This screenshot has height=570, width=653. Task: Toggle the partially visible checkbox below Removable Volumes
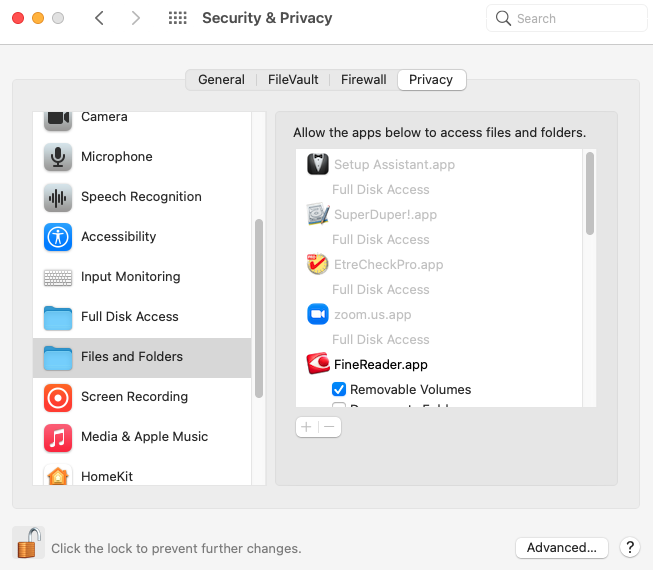tap(339, 405)
